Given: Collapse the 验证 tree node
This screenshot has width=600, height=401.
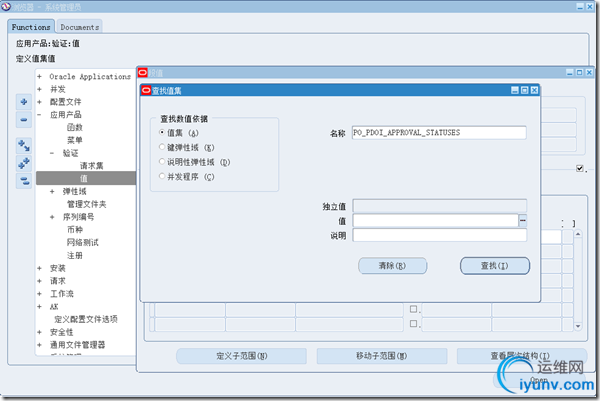Looking at the screenshot, I should [x=52, y=153].
